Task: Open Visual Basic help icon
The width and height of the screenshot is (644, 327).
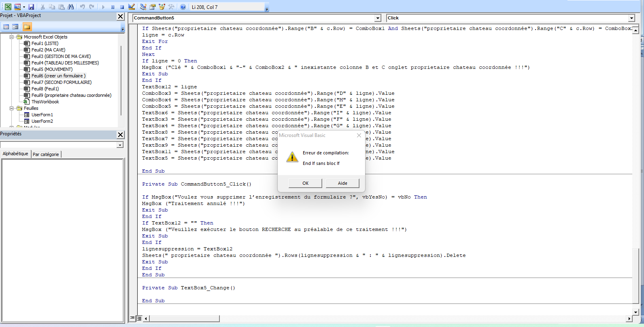Action: 183,7
